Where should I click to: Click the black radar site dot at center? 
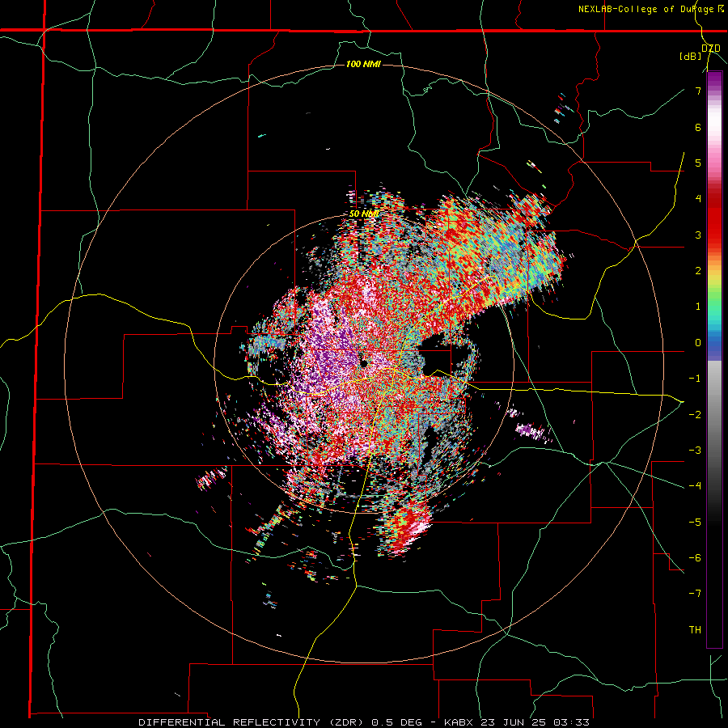tap(364, 363)
